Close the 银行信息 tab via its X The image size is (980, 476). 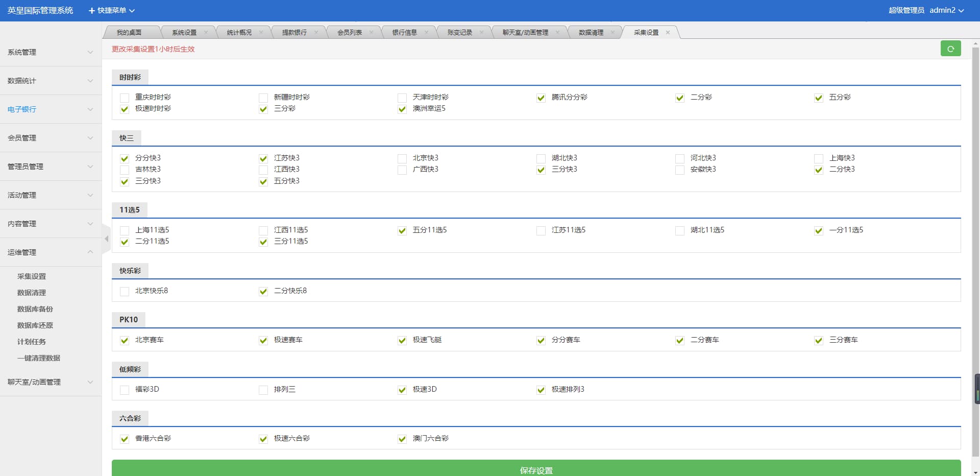point(426,33)
